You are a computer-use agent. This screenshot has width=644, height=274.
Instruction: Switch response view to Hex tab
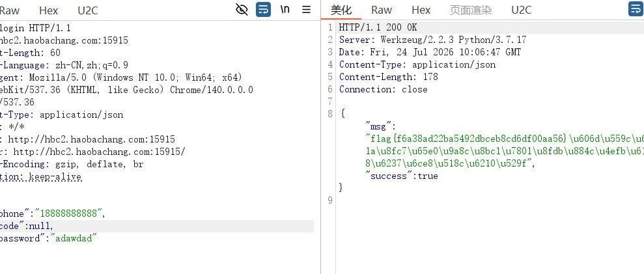(421, 10)
